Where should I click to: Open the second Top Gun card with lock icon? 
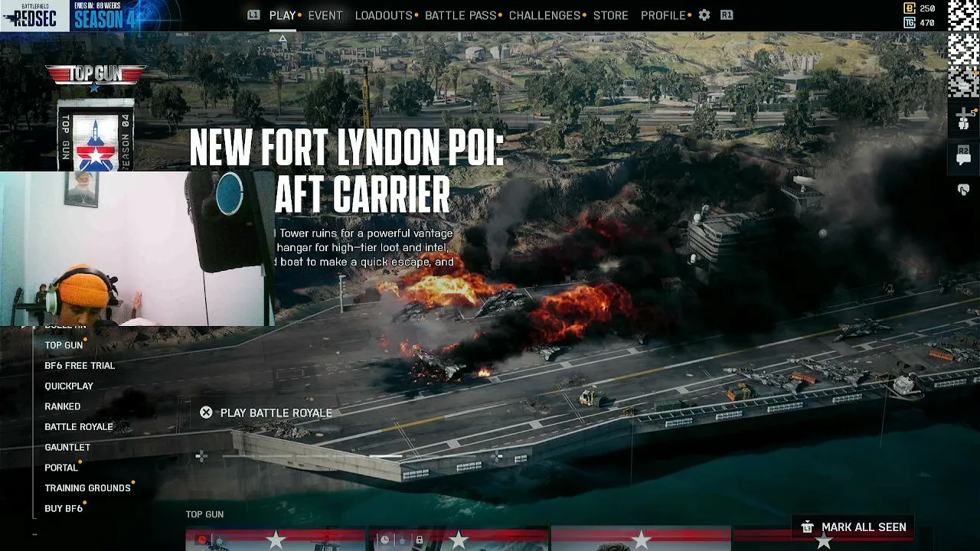click(458, 539)
